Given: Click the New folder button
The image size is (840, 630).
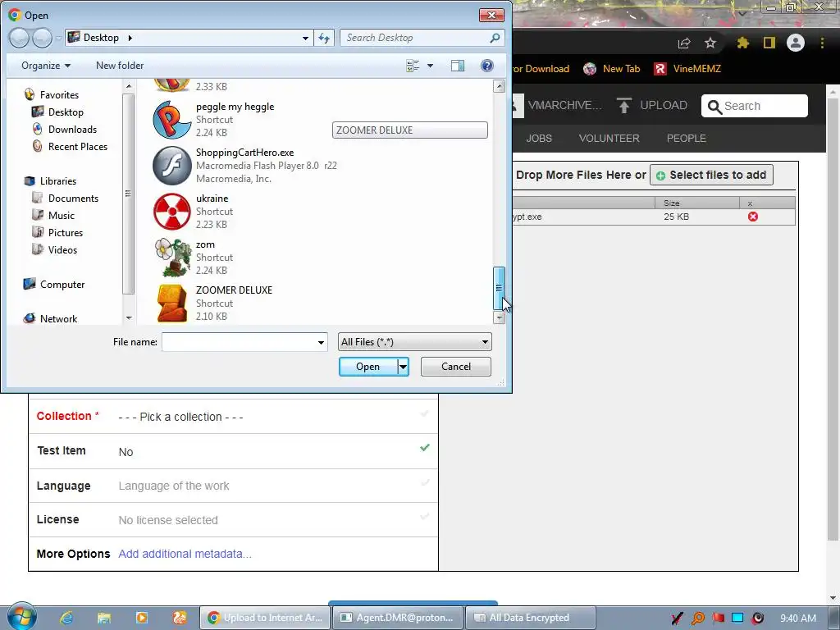Looking at the screenshot, I should coord(120,66).
